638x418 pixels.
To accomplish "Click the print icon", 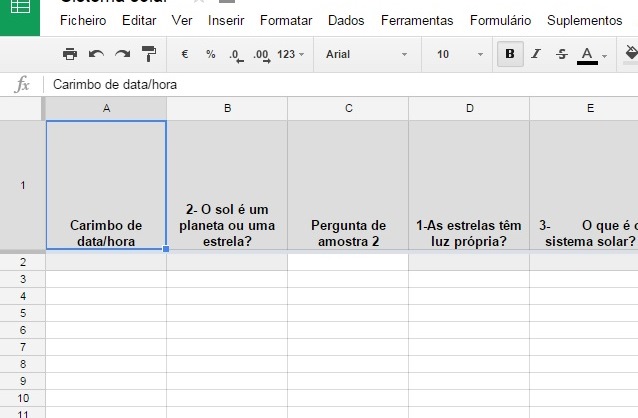I will click(x=70, y=54).
